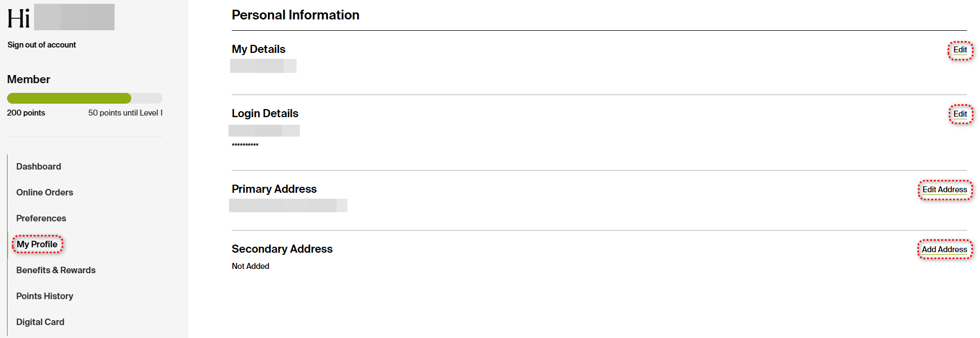Open the Dashboard menu item
The height and width of the screenshot is (338, 980).
pyautogui.click(x=38, y=166)
